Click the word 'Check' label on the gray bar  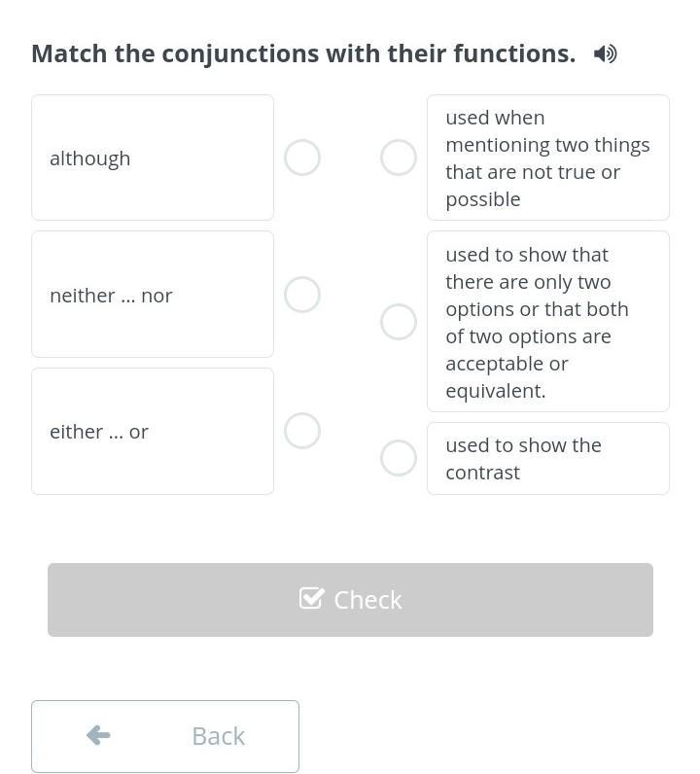(367, 600)
